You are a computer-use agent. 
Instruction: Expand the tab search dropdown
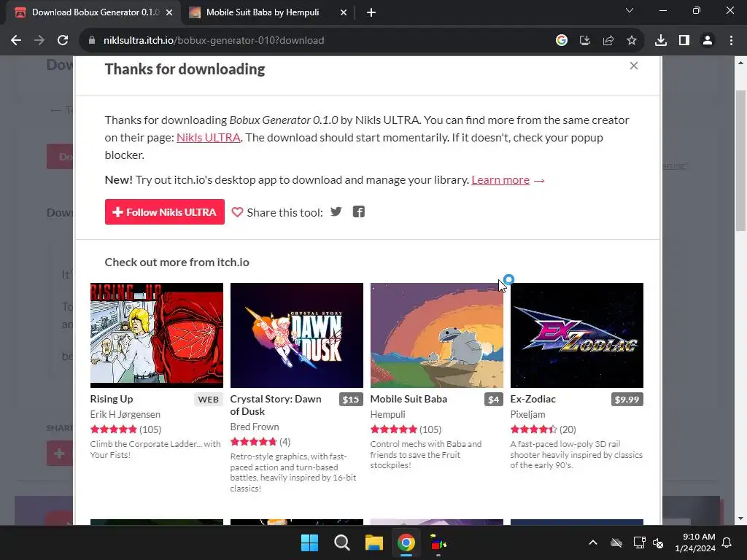630,10
